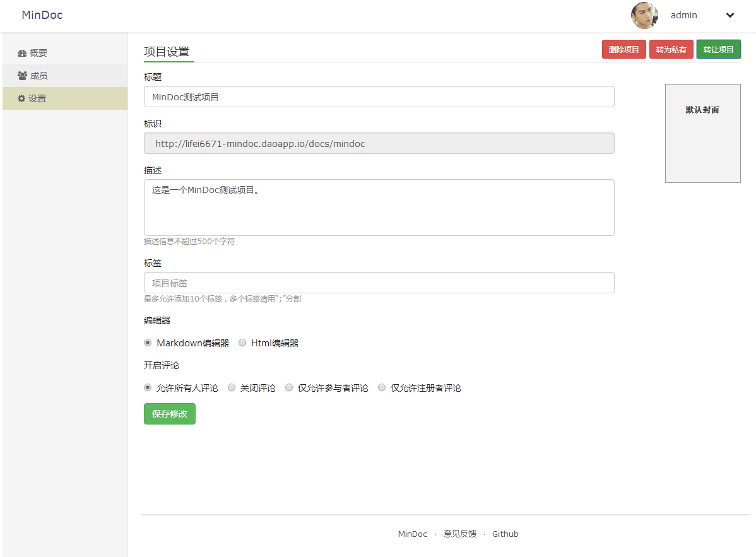Click the 转为私有 button
Image resolution: width=756 pixels, height=557 pixels.
coord(671,49)
